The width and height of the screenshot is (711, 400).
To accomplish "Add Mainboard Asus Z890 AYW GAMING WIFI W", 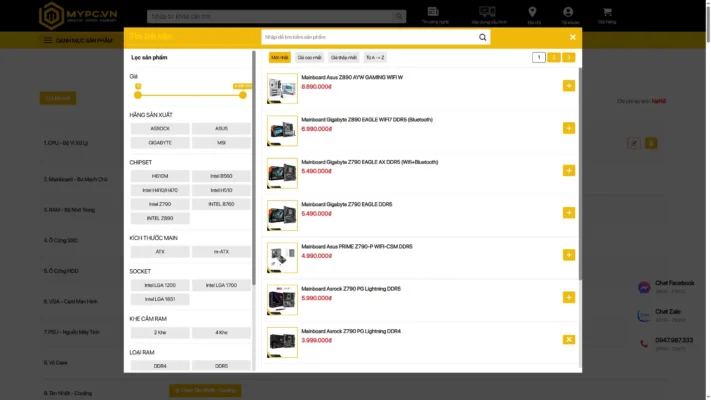I will (569, 86).
